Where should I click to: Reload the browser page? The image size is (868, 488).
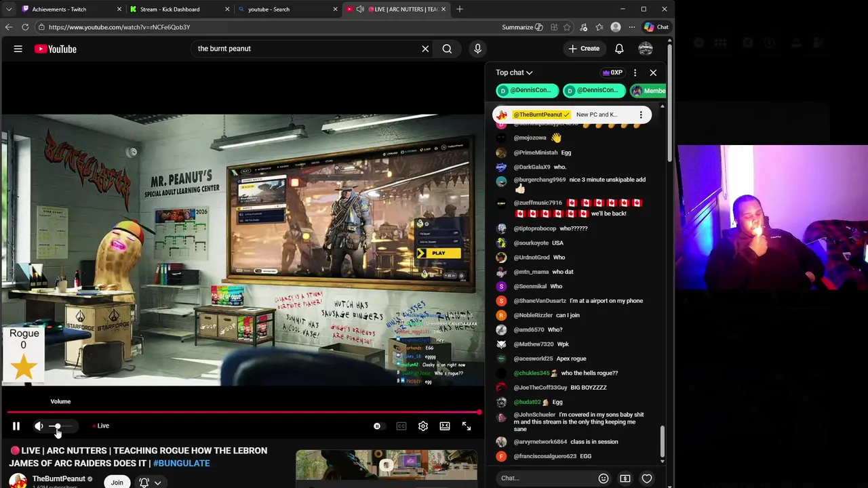(25, 27)
